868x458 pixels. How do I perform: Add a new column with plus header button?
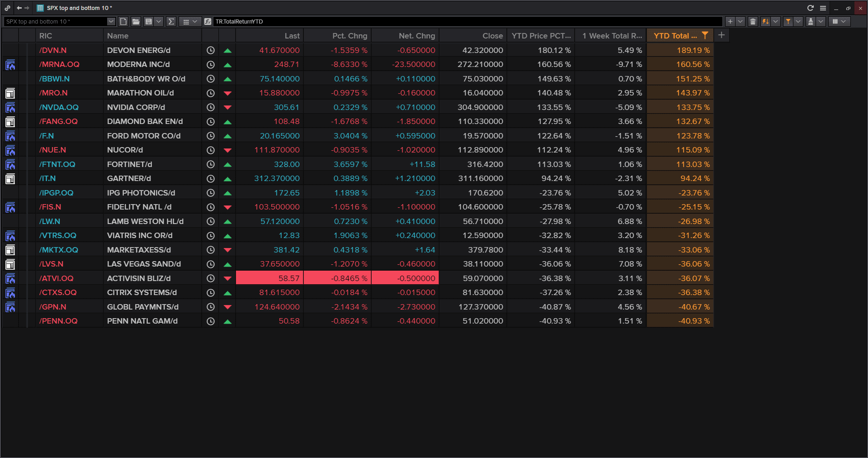(x=722, y=35)
